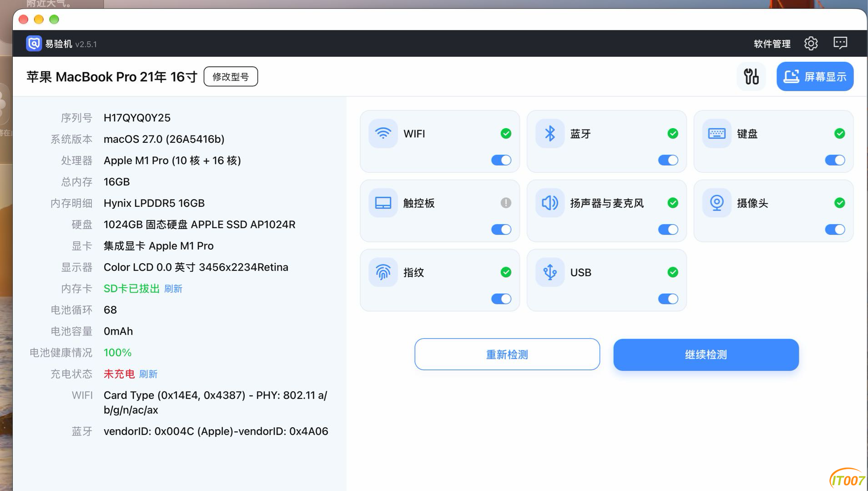868x491 pixels.
Task: Click the 指纹 fingerprint icon
Action: click(383, 272)
